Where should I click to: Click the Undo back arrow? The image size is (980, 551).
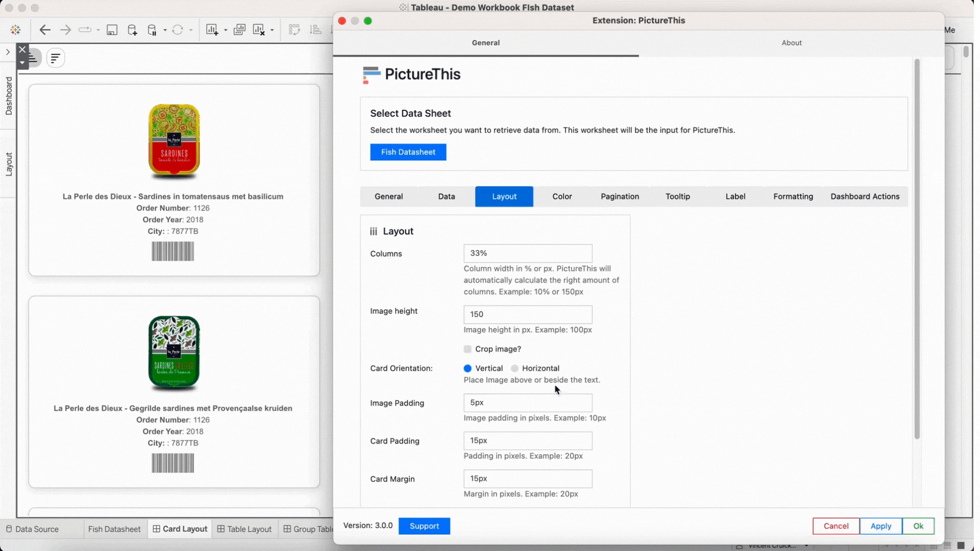45,30
